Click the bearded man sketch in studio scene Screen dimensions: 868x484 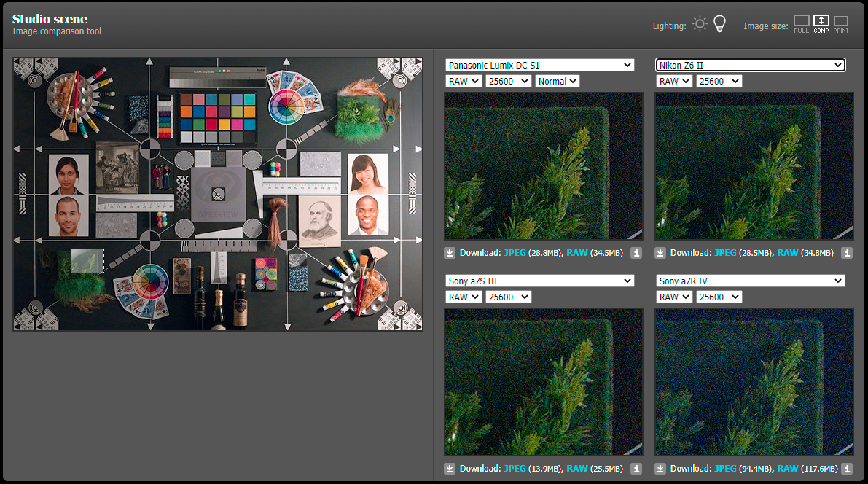click(x=319, y=222)
